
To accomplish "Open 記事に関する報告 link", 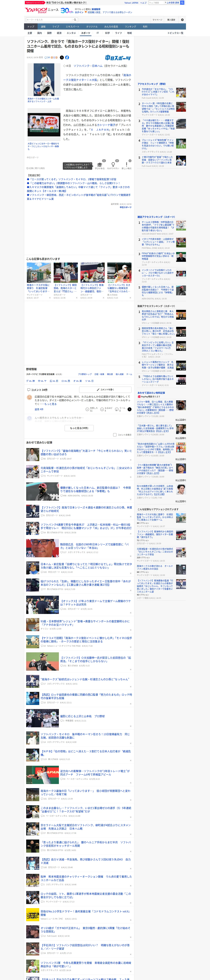I will point(36,168).
